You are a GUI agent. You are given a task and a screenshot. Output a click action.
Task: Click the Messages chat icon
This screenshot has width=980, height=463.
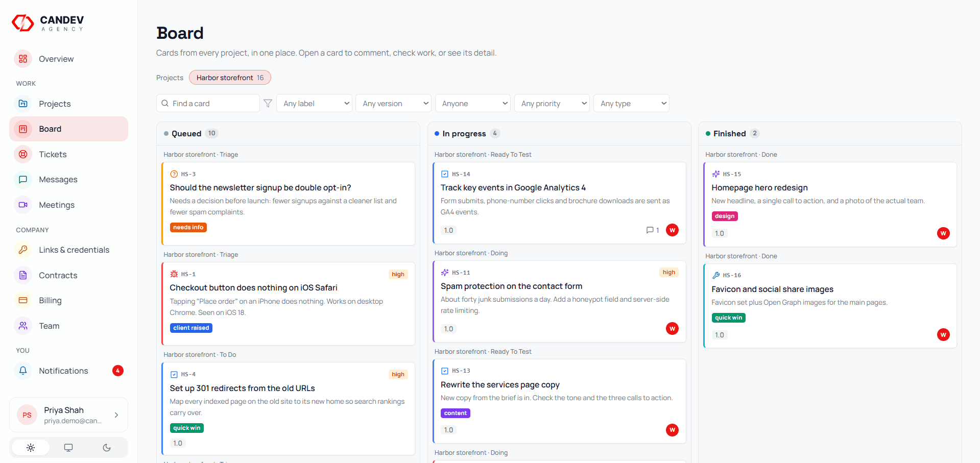point(23,180)
